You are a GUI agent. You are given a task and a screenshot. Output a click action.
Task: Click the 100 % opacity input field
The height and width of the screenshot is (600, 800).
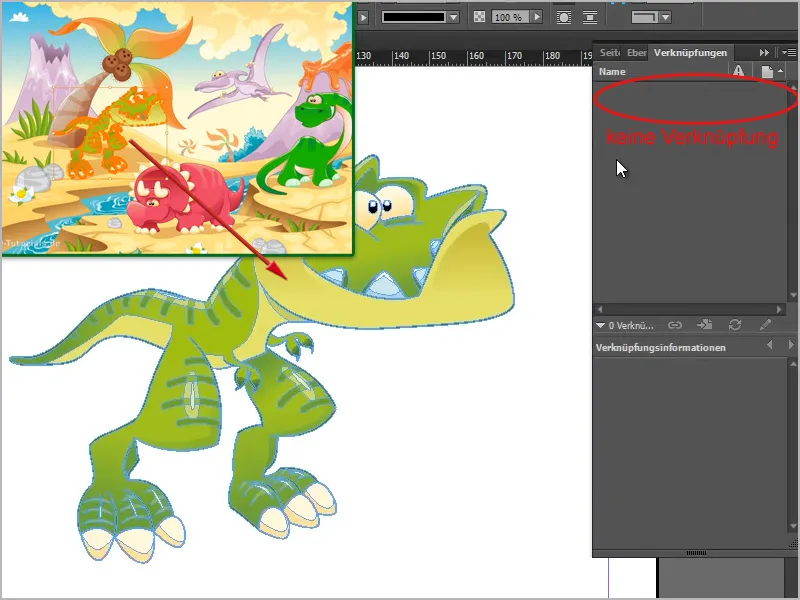coord(511,17)
